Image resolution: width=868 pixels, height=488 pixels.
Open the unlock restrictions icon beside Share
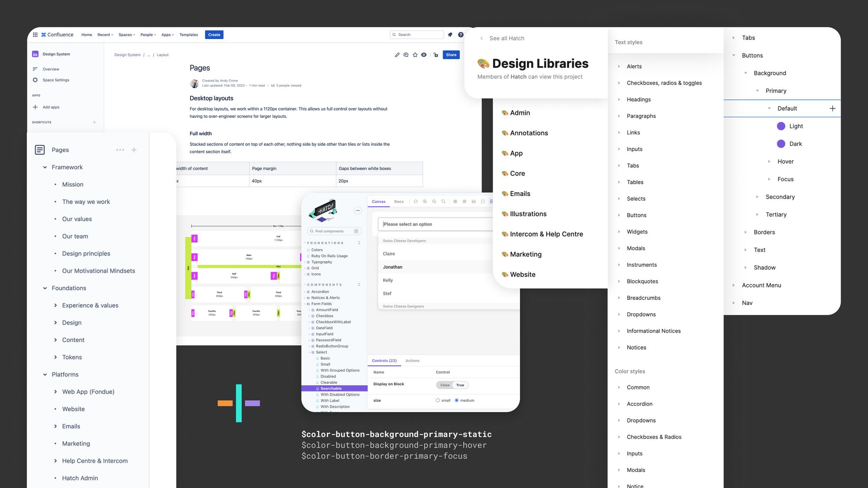click(436, 55)
